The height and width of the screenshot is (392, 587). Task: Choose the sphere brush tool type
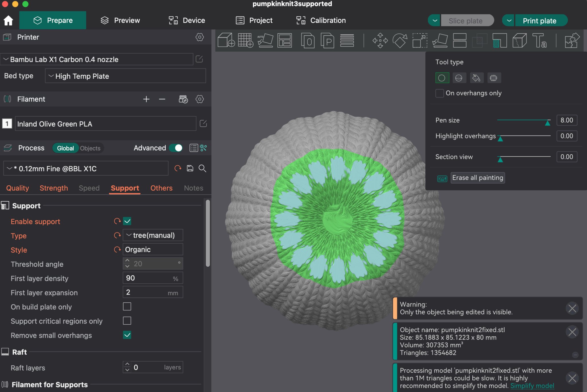click(459, 78)
